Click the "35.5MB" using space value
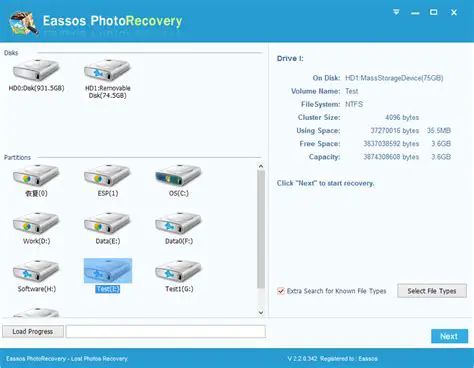474x368 pixels. coord(439,131)
